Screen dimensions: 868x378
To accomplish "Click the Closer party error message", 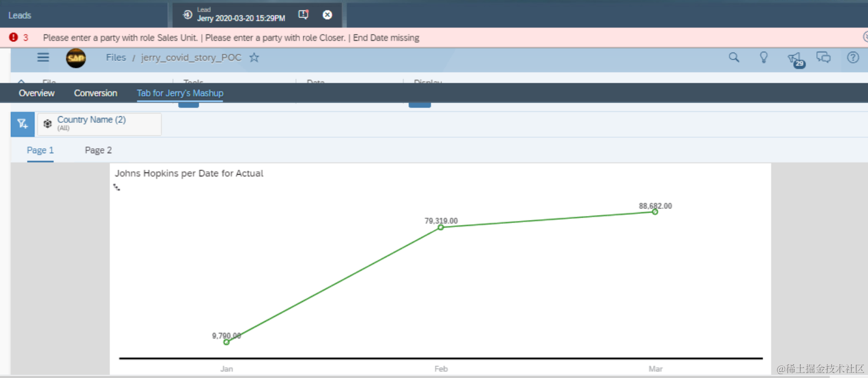I will (x=275, y=37).
